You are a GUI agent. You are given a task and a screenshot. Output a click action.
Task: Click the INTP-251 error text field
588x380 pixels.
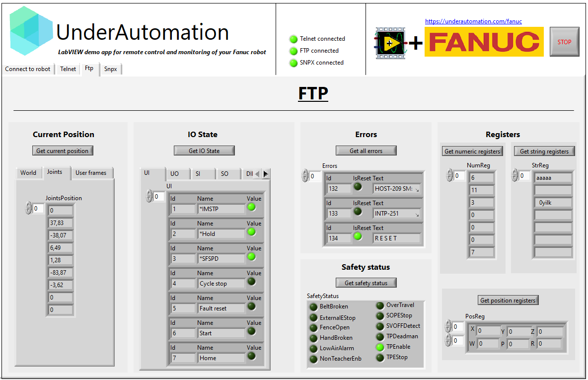(397, 214)
